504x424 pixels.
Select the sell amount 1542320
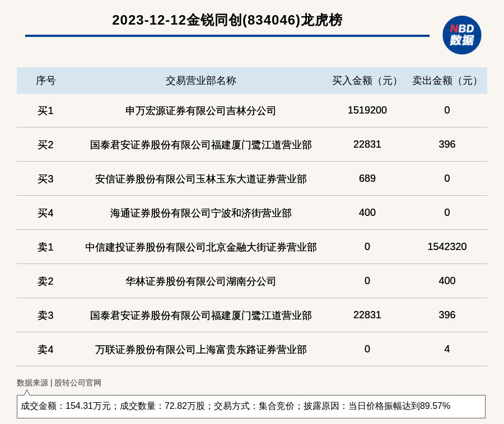tap(447, 247)
